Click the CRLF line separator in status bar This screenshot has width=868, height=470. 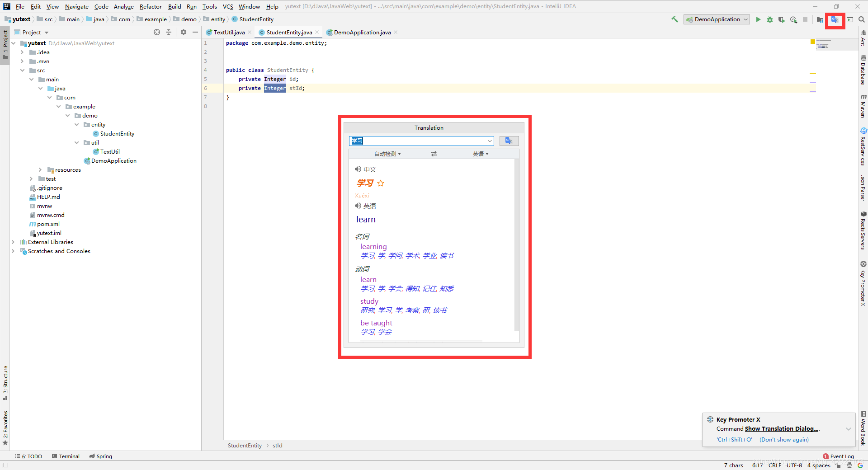pos(774,465)
